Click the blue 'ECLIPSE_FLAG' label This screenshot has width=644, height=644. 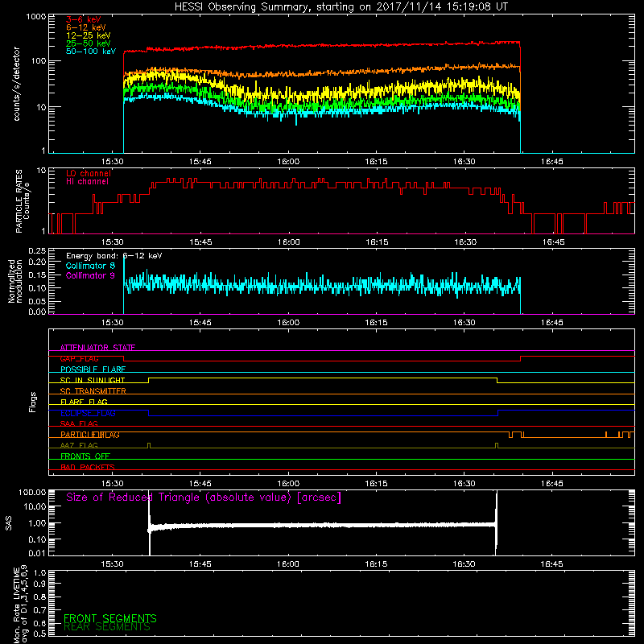pyautogui.click(x=88, y=413)
